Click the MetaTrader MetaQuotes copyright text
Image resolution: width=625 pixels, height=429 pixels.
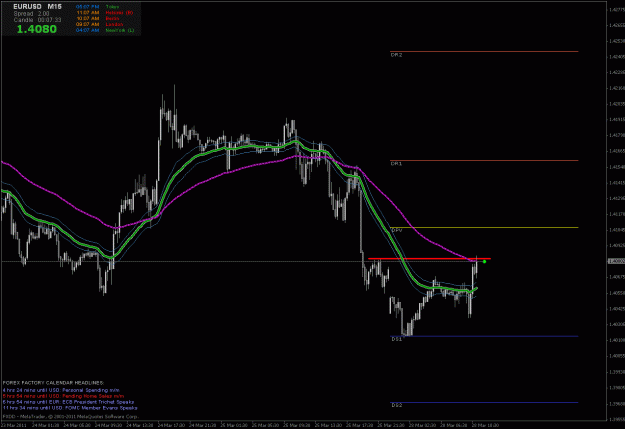click(71, 417)
